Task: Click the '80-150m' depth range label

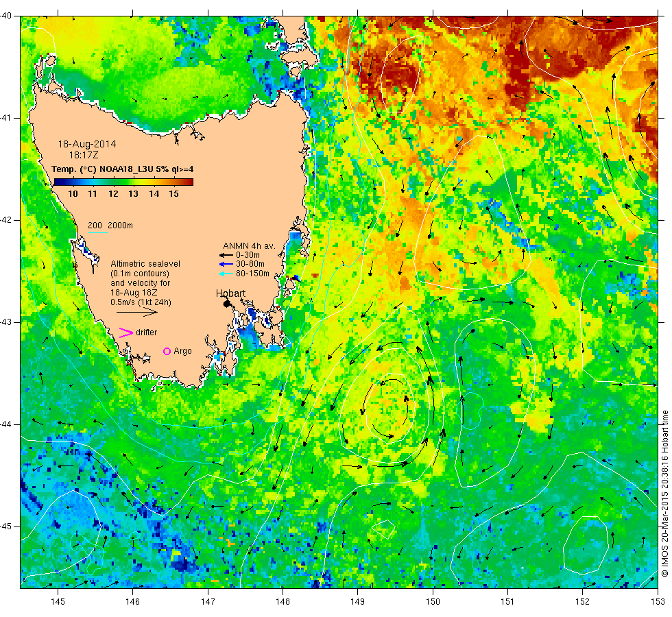Action: (252, 274)
